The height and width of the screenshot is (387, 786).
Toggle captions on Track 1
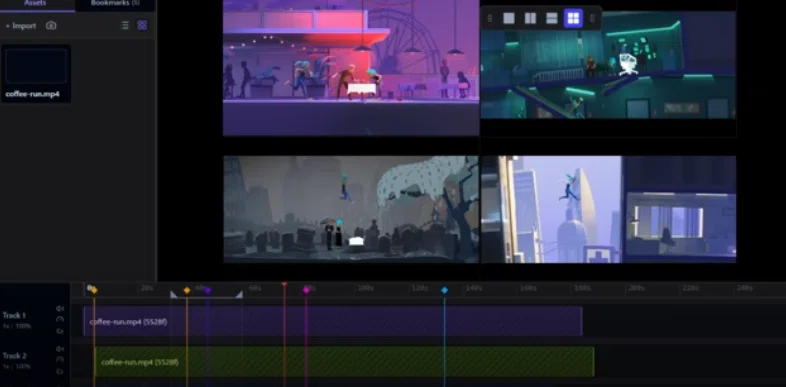coord(60,331)
